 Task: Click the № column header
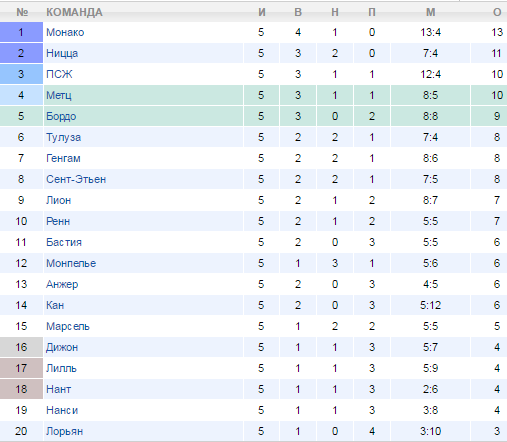click(22, 12)
